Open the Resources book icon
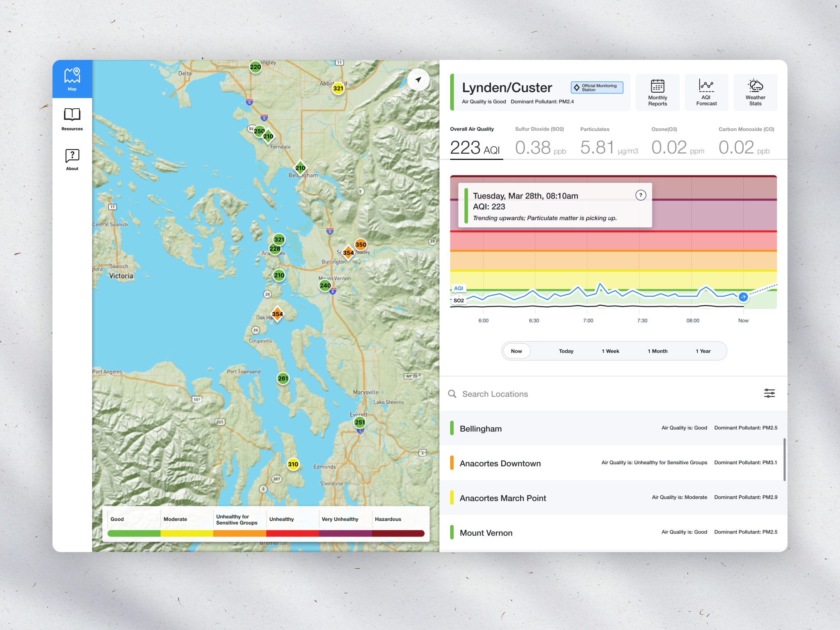The image size is (840, 630). coord(72,114)
